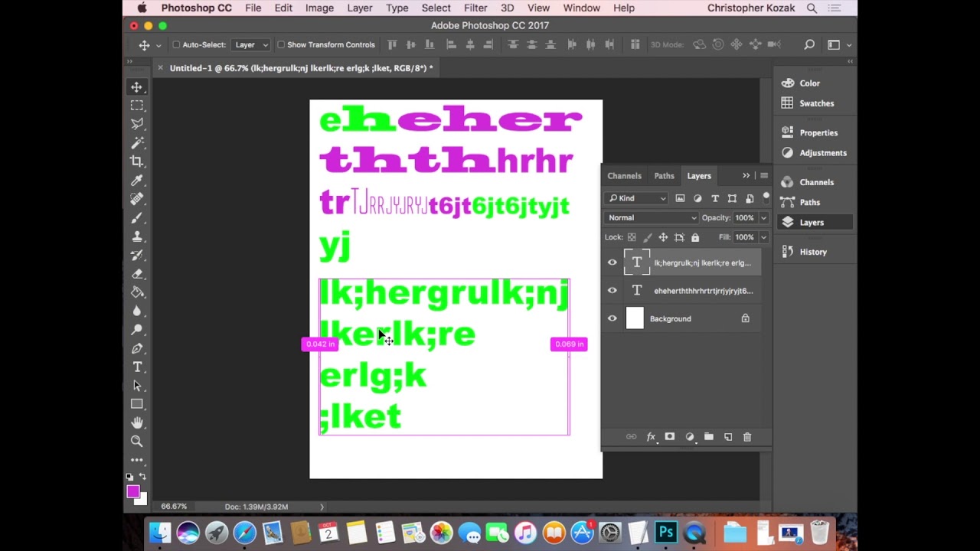Open the Opacity slider dropdown arrow
Screen dimensions: 980x551
pyautogui.click(x=763, y=218)
